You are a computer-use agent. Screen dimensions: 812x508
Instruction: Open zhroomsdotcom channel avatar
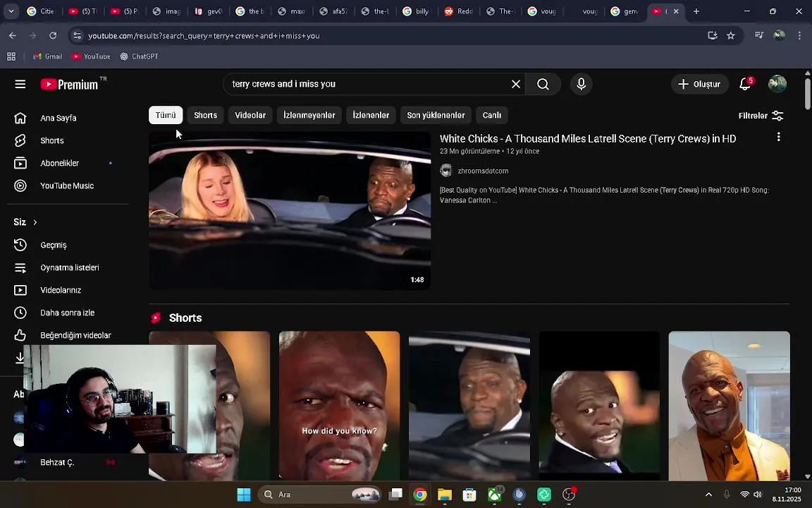446,171
